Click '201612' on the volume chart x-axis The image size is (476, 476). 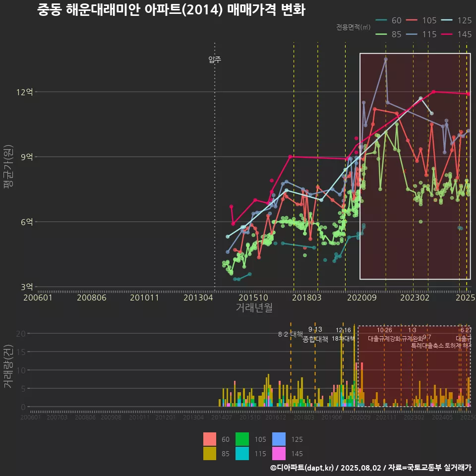tap(276, 417)
